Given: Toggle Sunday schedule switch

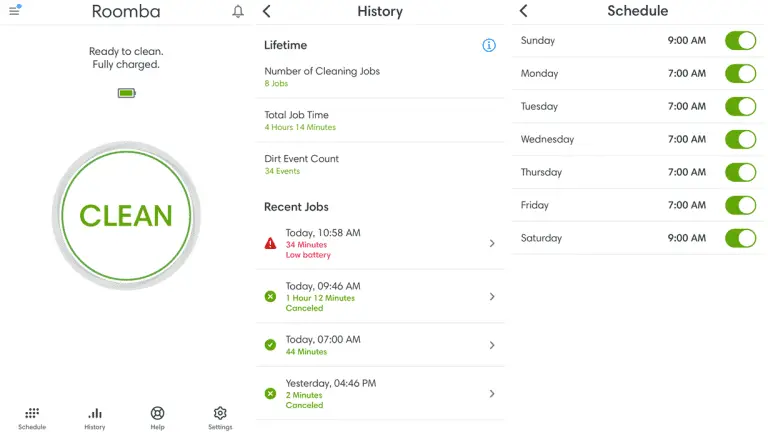Looking at the screenshot, I should (741, 41).
